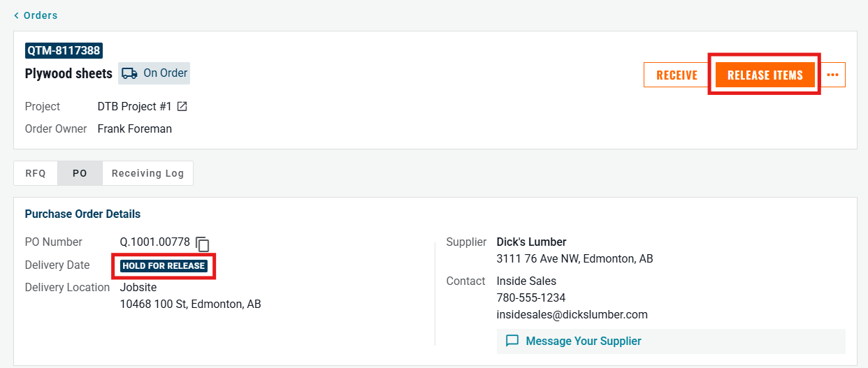Click the Dick's Lumber supplier name
Image resolution: width=868 pixels, height=368 pixels.
[531, 242]
